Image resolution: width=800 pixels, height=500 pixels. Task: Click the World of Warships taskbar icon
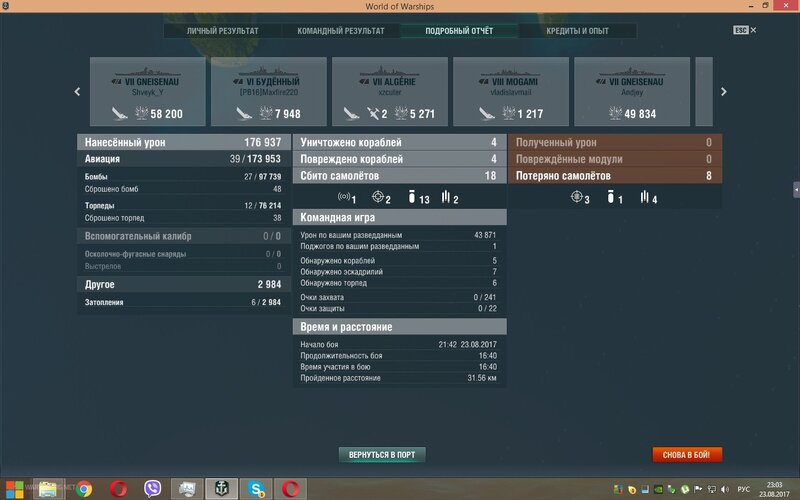(220, 488)
